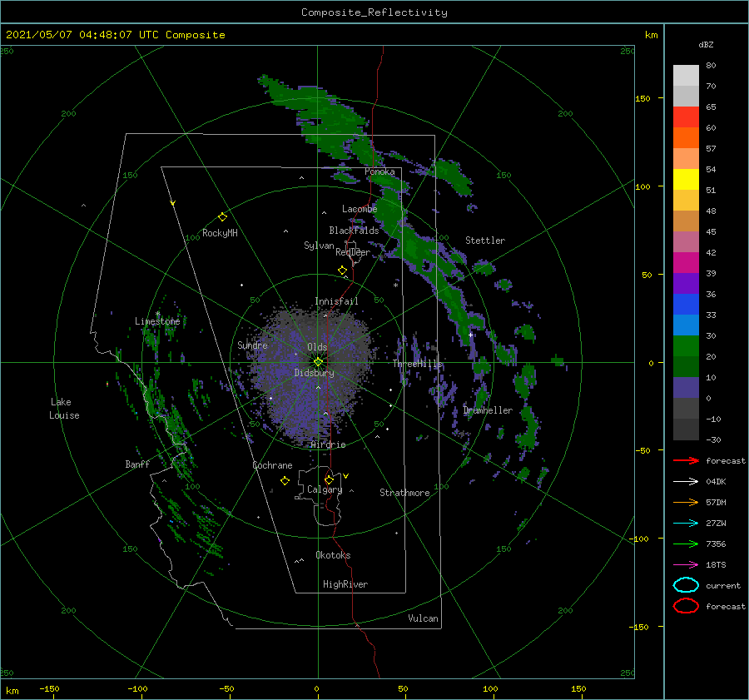The height and width of the screenshot is (700, 749).
Task: Click the white 04DK arrow icon
Action: click(x=686, y=481)
